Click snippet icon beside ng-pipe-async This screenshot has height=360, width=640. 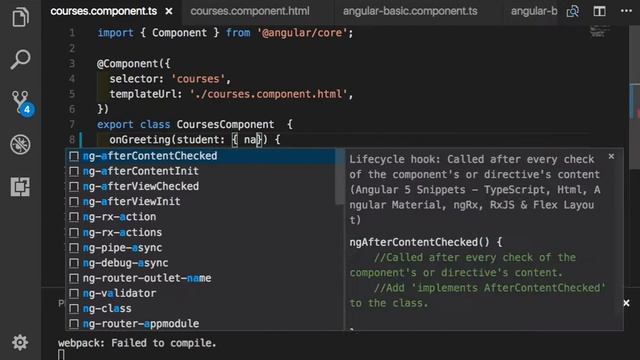coord(74,248)
